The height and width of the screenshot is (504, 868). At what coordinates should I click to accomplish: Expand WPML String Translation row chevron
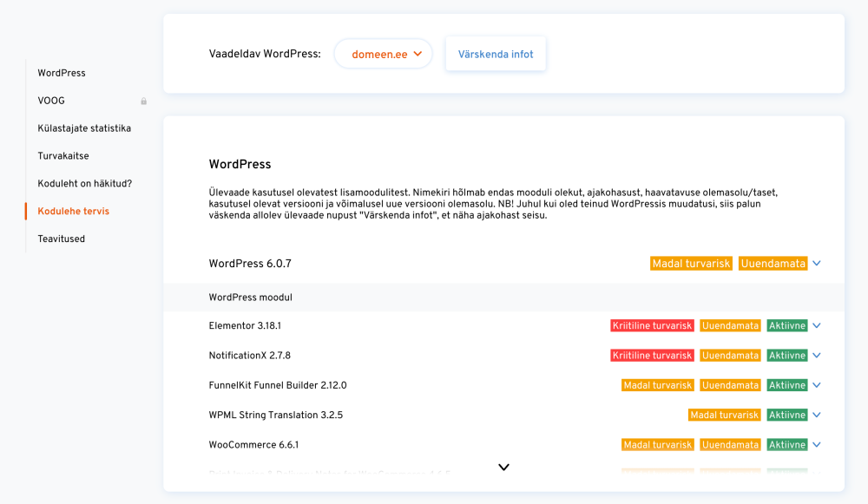coord(817,416)
